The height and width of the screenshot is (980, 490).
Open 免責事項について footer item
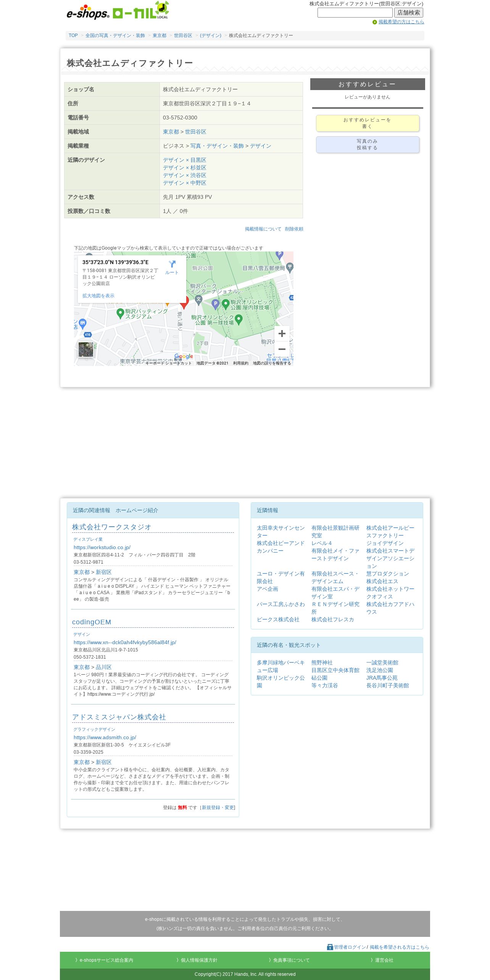pos(289,960)
